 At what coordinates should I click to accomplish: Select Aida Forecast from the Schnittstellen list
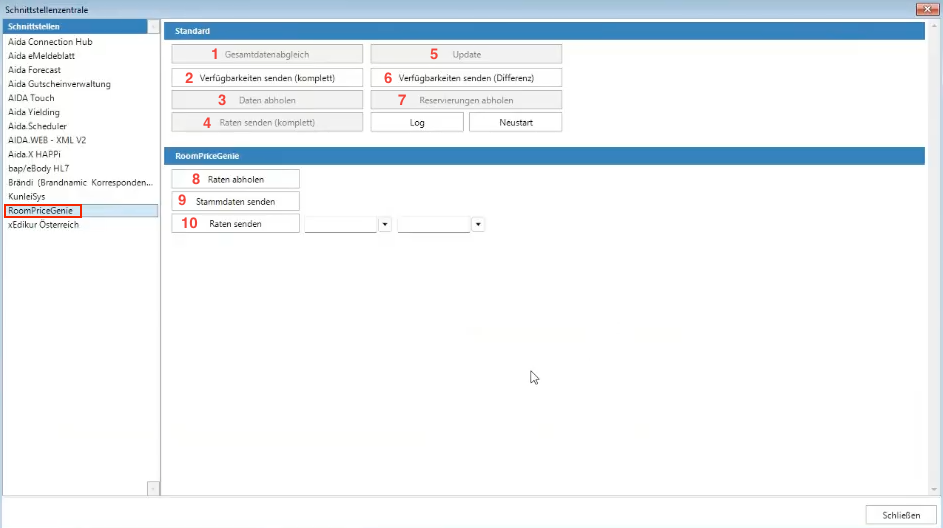click(35, 70)
